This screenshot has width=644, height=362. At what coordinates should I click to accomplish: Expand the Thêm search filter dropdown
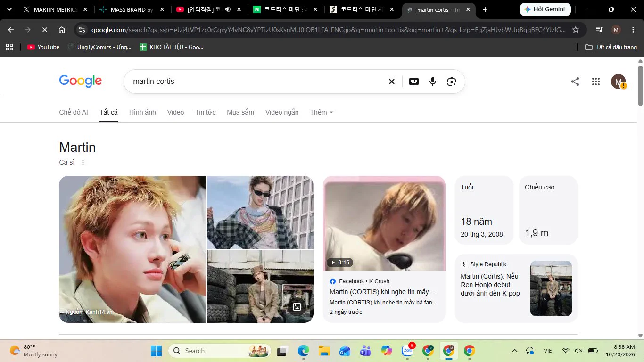click(322, 112)
